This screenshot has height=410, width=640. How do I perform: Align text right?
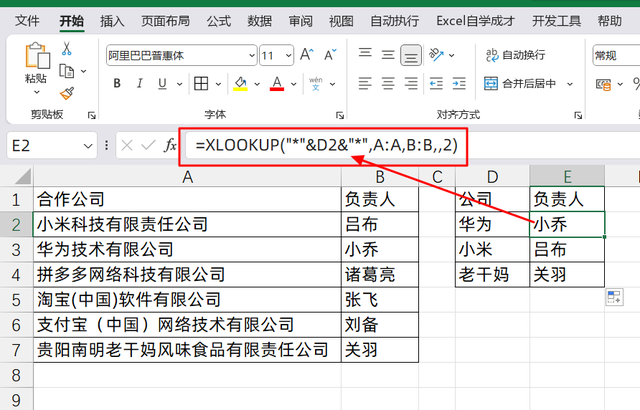(411, 84)
